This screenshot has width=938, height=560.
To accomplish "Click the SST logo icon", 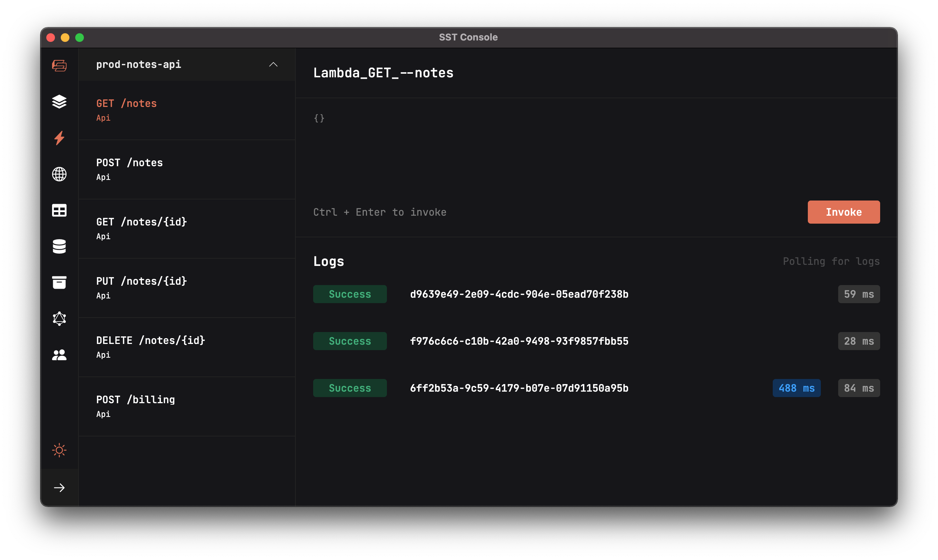I will (59, 66).
